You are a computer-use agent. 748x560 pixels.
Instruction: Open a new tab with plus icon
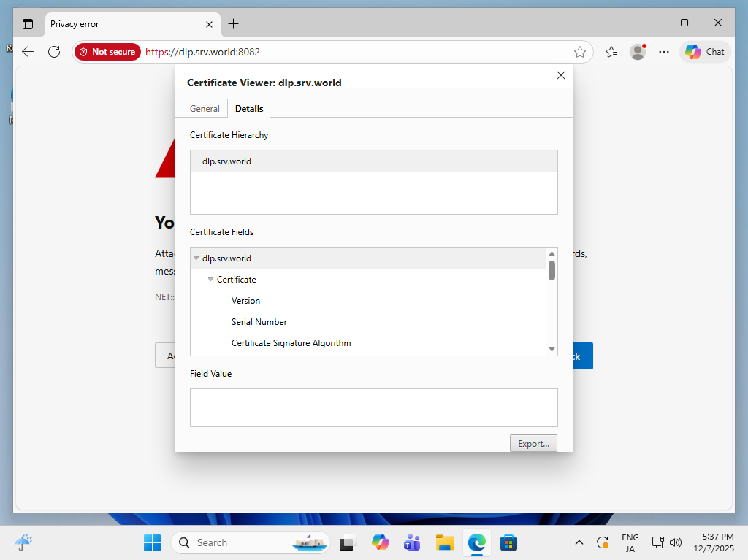pyautogui.click(x=233, y=24)
